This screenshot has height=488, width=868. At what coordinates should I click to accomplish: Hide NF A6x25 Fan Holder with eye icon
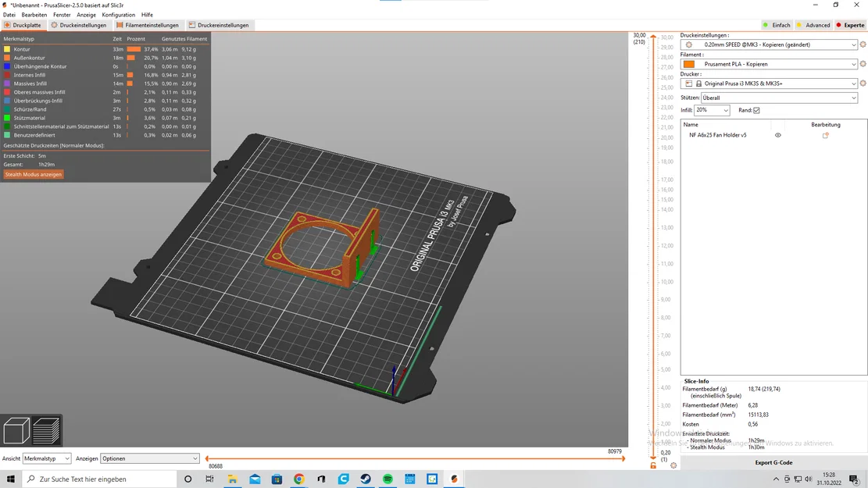tap(778, 135)
